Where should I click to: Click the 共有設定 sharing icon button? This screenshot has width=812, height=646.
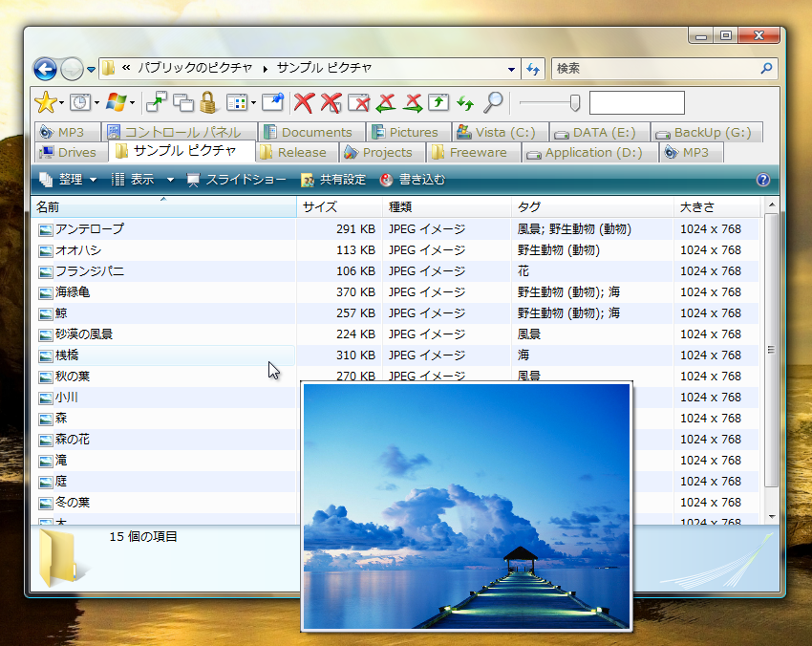[x=333, y=180]
